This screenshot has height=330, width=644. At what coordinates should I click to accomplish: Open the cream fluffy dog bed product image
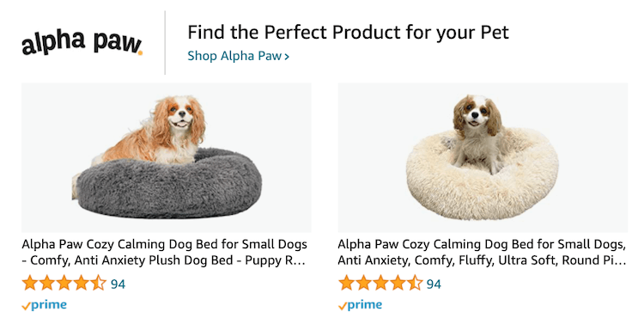point(483,158)
